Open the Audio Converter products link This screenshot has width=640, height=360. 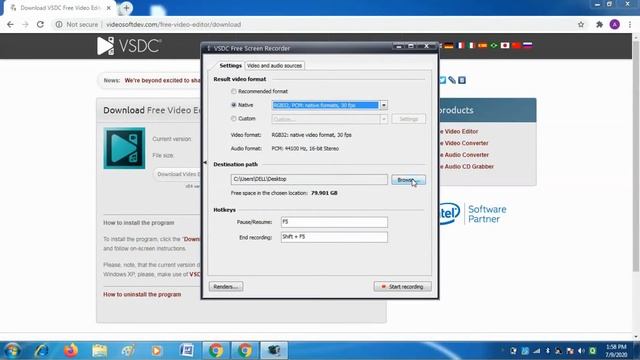click(x=464, y=155)
